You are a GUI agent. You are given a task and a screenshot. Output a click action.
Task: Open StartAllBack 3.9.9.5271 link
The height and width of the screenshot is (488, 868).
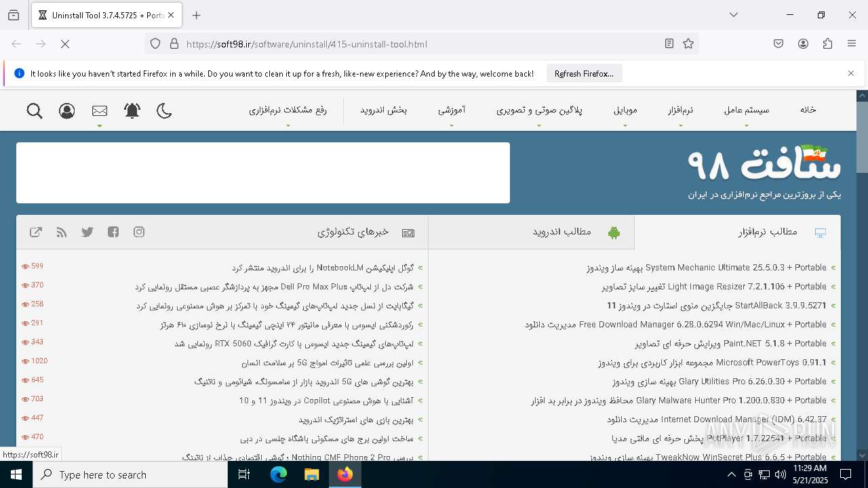717,306
